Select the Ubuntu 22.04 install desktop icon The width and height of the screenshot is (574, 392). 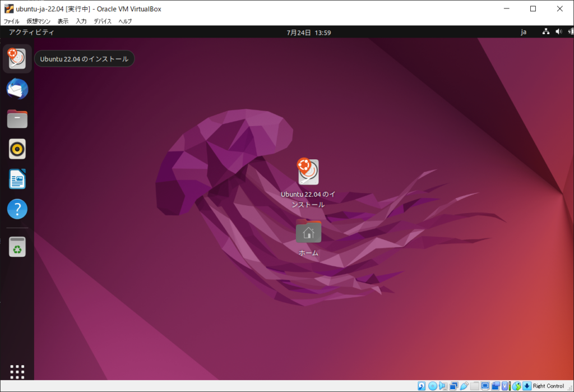click(x=308, y=183)
